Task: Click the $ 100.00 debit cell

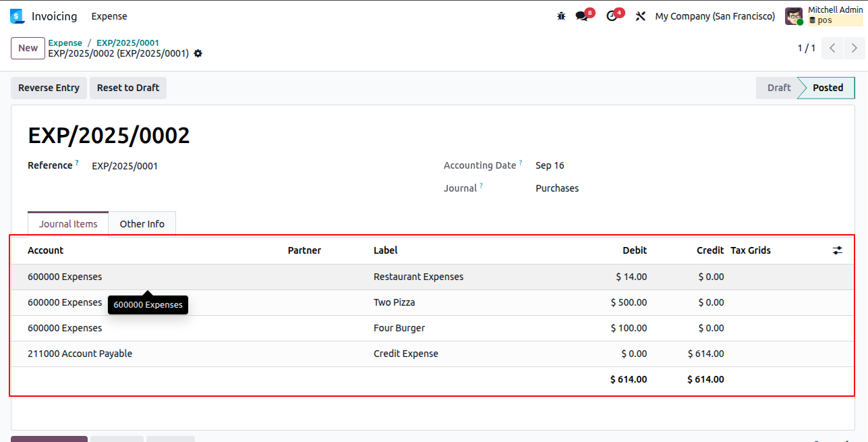Action: tap(629, 328)
